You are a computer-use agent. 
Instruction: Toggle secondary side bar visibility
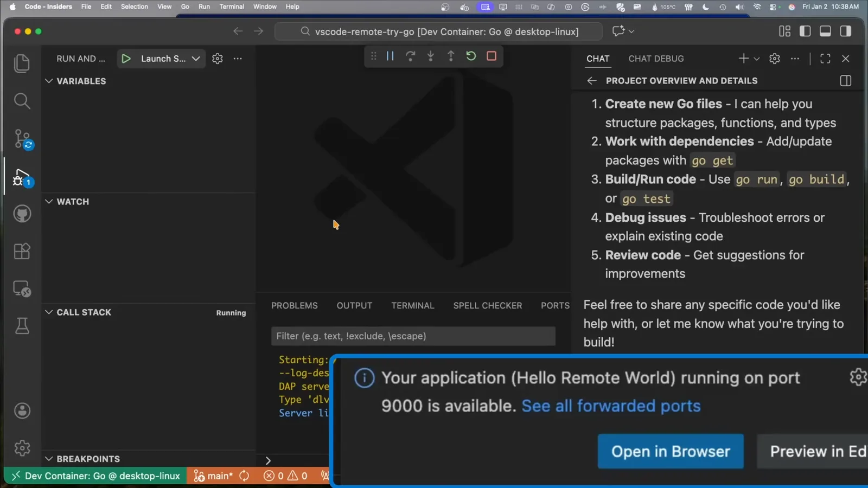coord(845,31)
